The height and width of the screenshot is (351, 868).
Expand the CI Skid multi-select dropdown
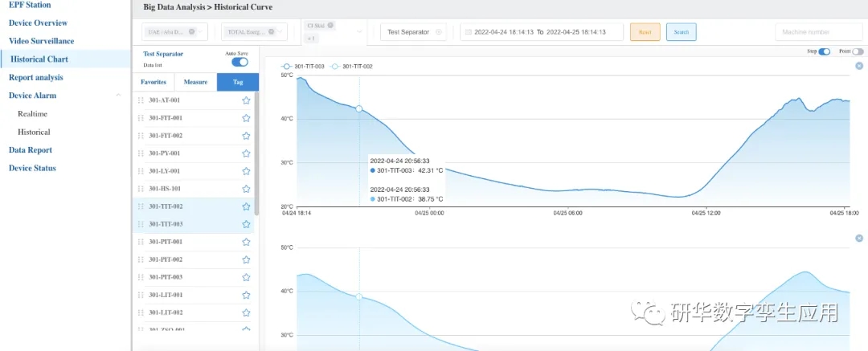pos(358,32)
